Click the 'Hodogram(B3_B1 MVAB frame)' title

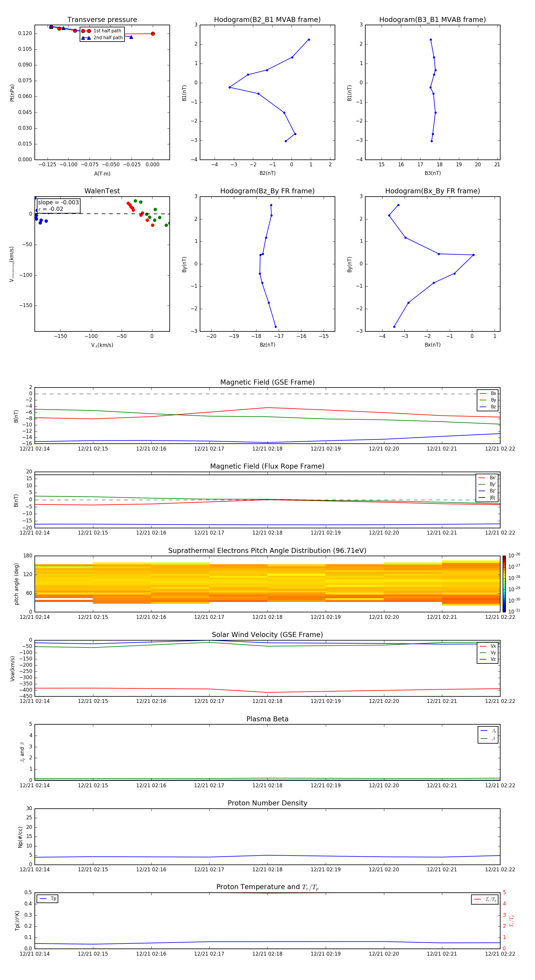[x=432, y=20]
